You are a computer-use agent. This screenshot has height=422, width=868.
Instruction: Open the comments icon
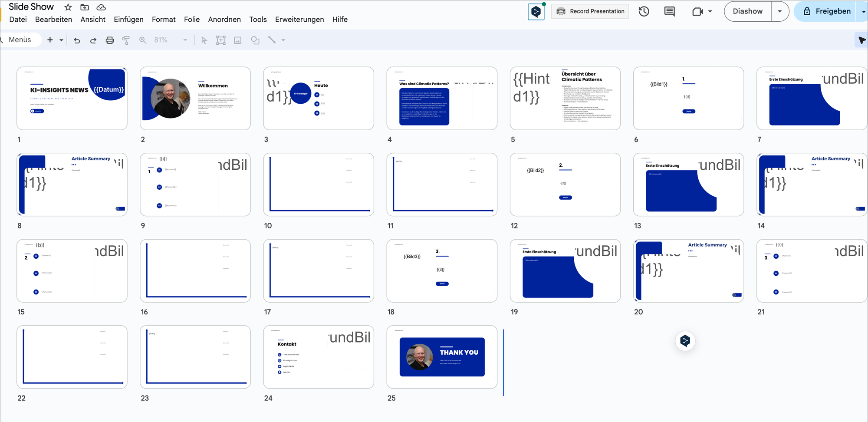point(669,11)
